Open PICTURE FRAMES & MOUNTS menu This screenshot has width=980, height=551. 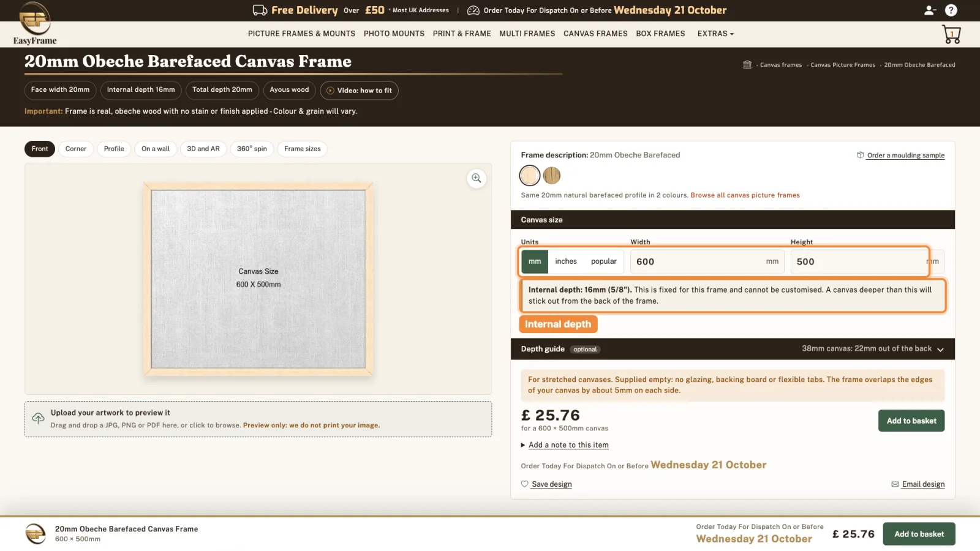point(301,34)
